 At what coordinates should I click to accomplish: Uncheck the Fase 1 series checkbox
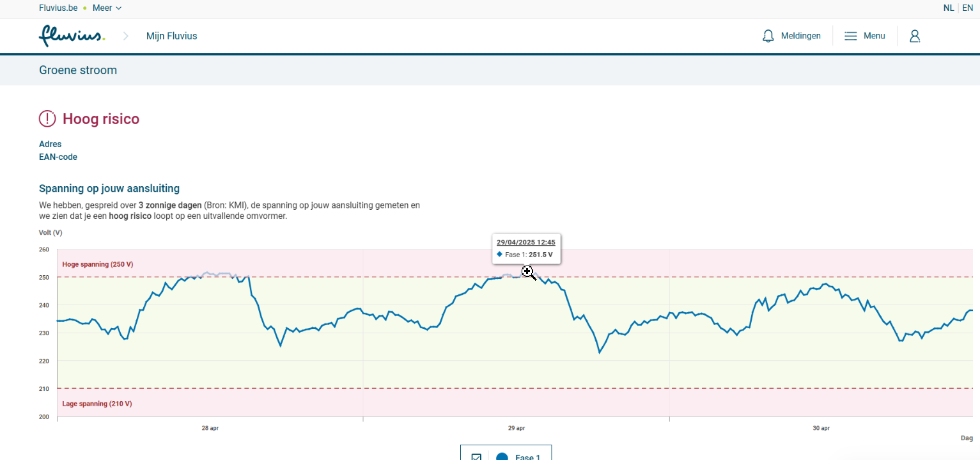pyautogui.click(x=476, y=457)
